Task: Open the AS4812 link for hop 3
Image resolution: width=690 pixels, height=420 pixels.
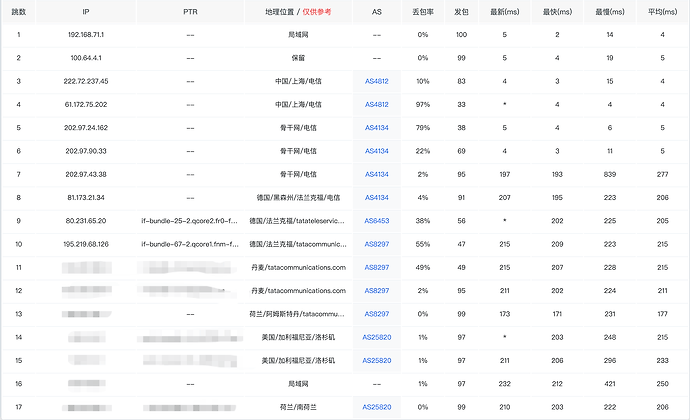Action: pos(377,81)
